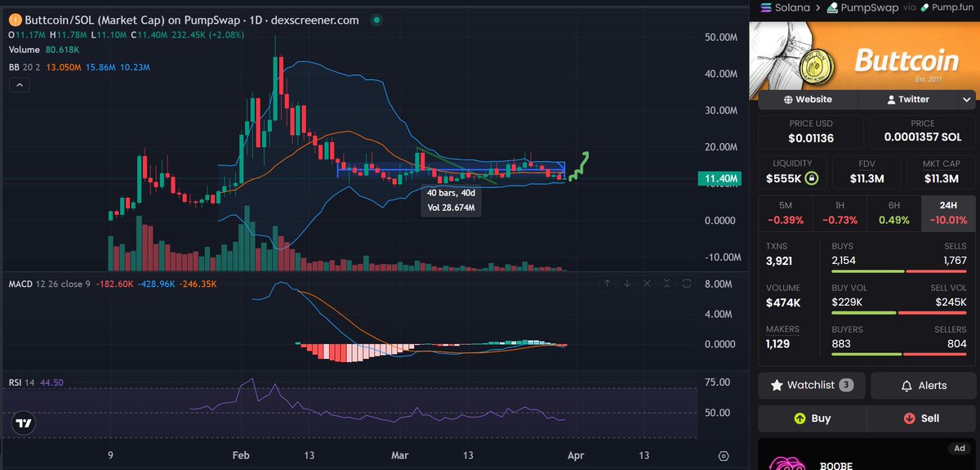Screen dimensions: 980x470
Task: Select the 5M timeframe tab
Action: 785,213
